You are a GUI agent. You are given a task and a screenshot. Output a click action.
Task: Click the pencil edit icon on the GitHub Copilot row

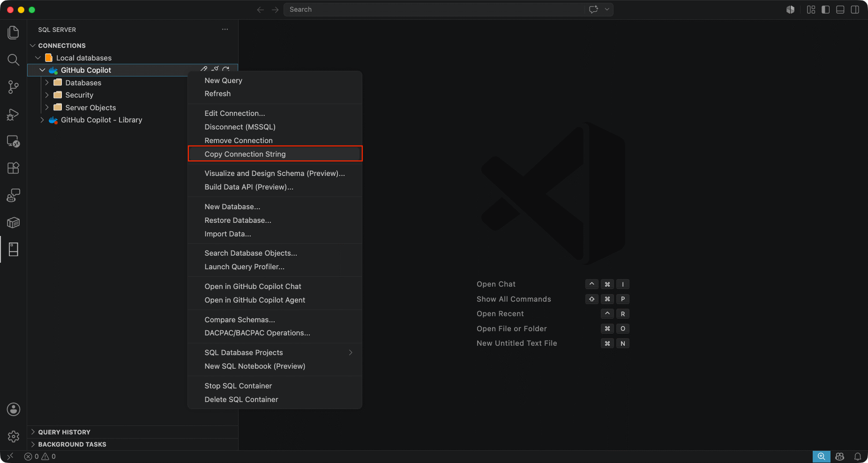[204, 69]
